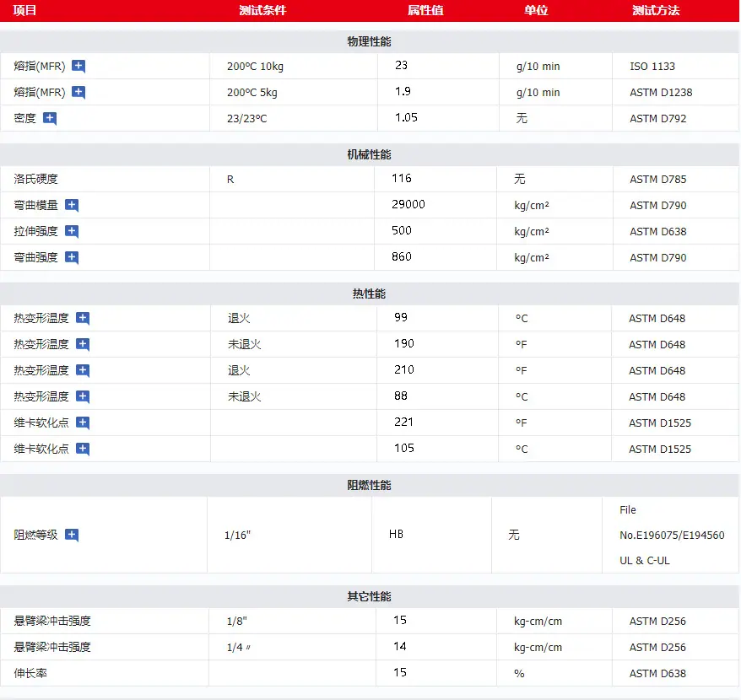Expand plus icon on 维卡软化点 row valued 105
The image size is (741, 700).
coord(83,449)
